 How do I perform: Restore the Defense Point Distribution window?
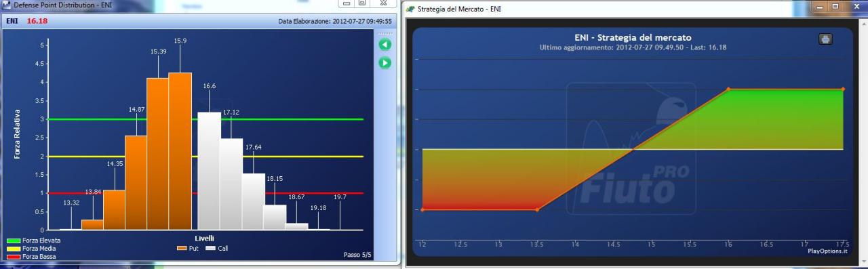click(x=363, y=3)
